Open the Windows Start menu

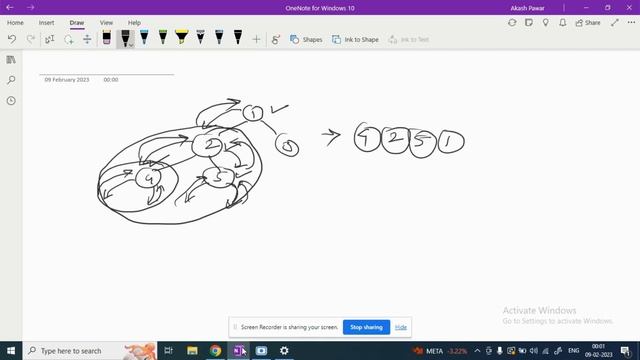(x=11, y=351)
